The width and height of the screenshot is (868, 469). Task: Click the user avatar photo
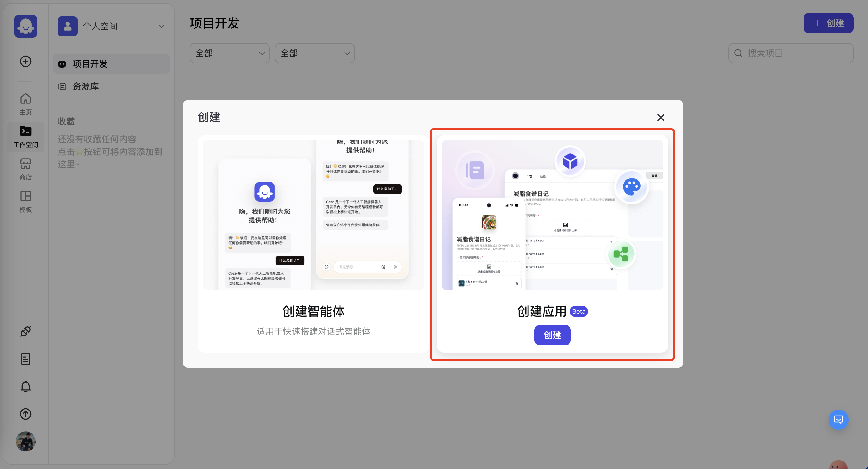[26, 441]
